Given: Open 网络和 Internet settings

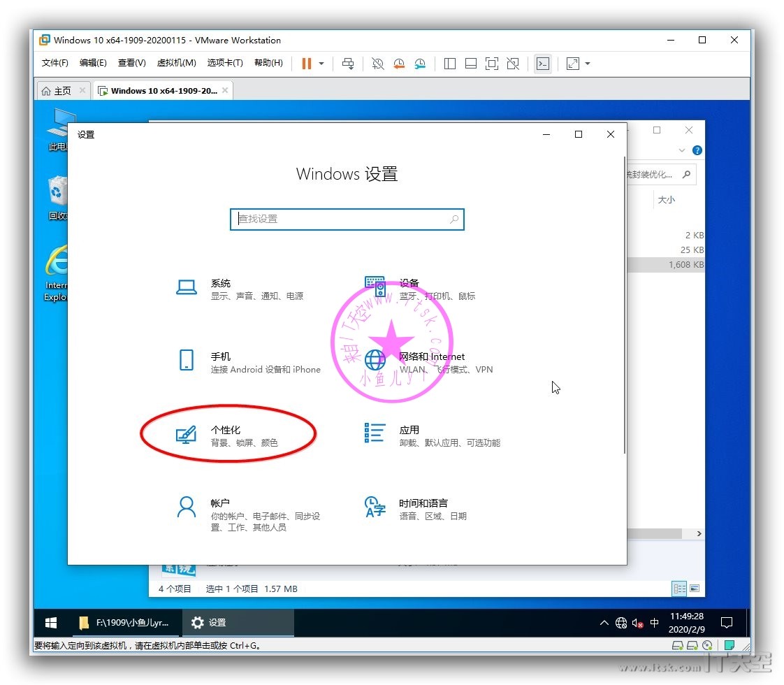Looking at the screenshot, I should pyautogui.click(x=428, y=362).
